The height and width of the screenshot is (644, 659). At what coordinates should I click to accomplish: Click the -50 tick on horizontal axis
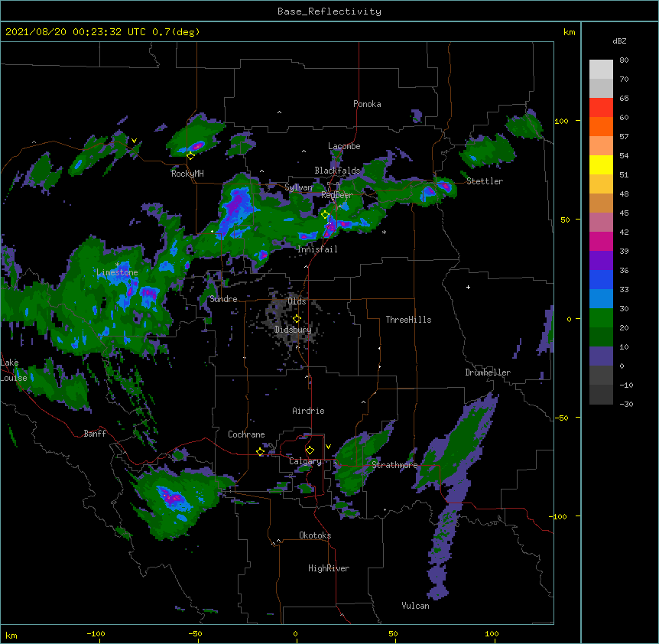[x=195, y=633]
